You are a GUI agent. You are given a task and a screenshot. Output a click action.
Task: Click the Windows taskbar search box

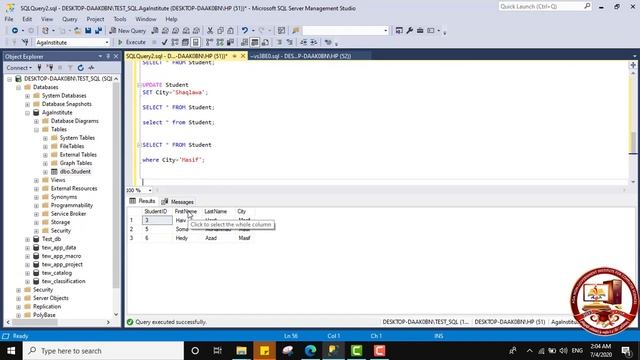(103, 351)
